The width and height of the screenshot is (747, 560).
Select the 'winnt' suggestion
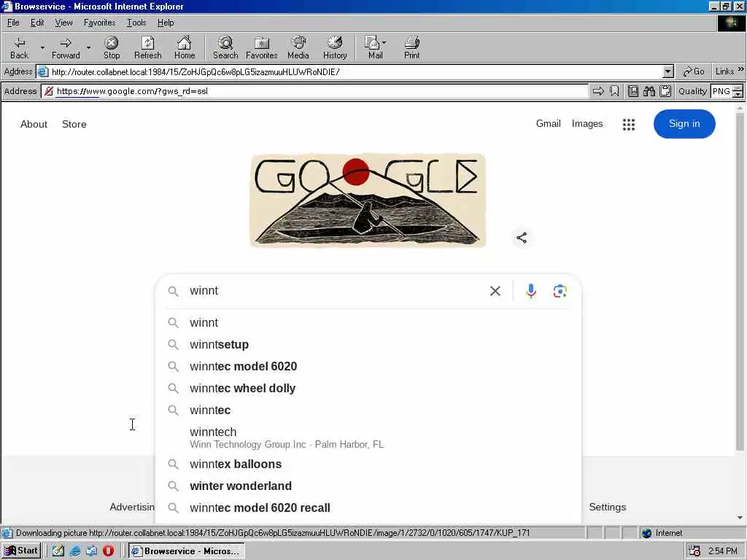click(x=368, y=323)
